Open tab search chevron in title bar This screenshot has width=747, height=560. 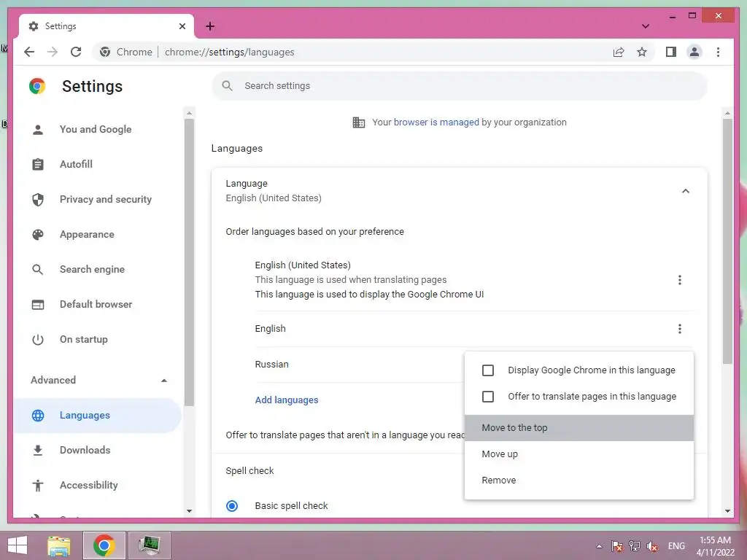click(x=645, y=26)
